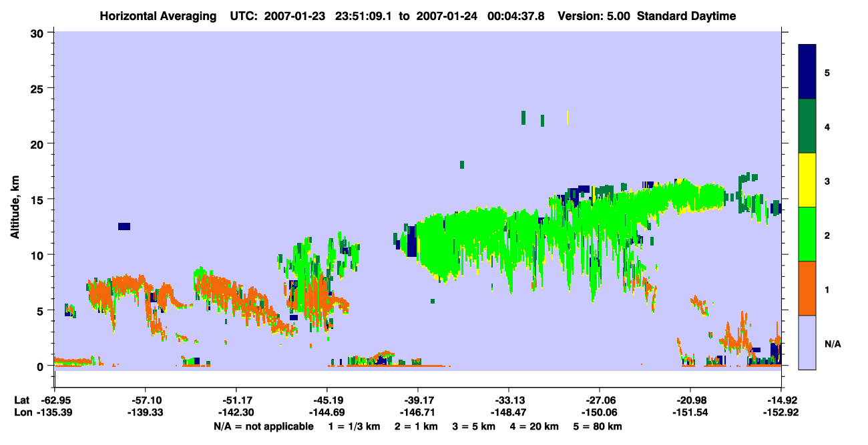Image resolution: width=868 pixels, height=445 pixels.
Task: Click latitude value '-27.06'
Action: [600, 400]
